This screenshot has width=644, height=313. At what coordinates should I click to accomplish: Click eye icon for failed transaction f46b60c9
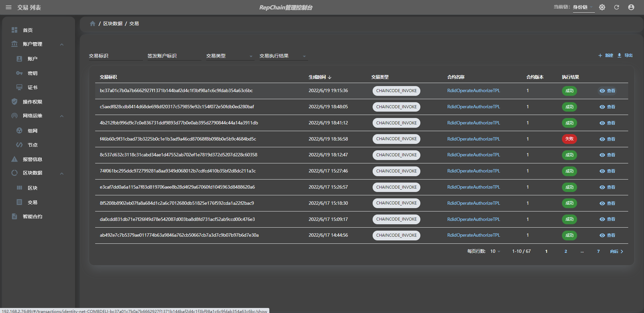tap(602, 139)
